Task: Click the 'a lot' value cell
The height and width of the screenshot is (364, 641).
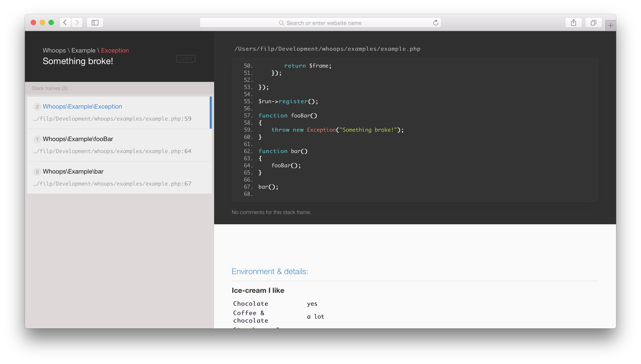Action: 316,317
